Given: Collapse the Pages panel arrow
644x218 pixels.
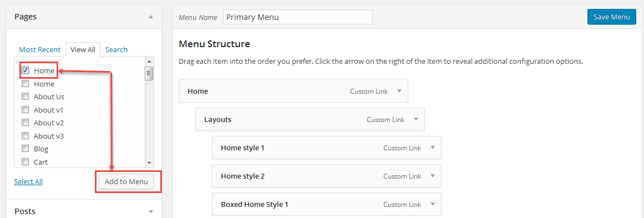Looking at the screenshot, I should pyautogui.click(x=151, y=17).
